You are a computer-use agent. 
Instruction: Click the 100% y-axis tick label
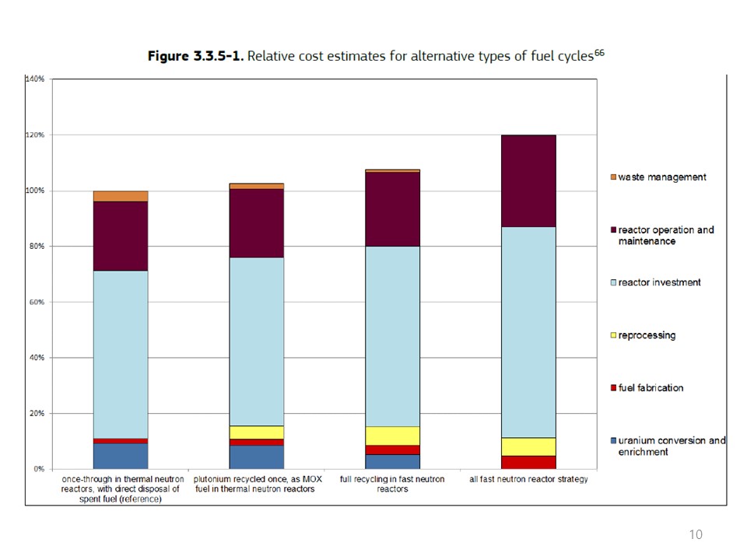pos(36,191)
